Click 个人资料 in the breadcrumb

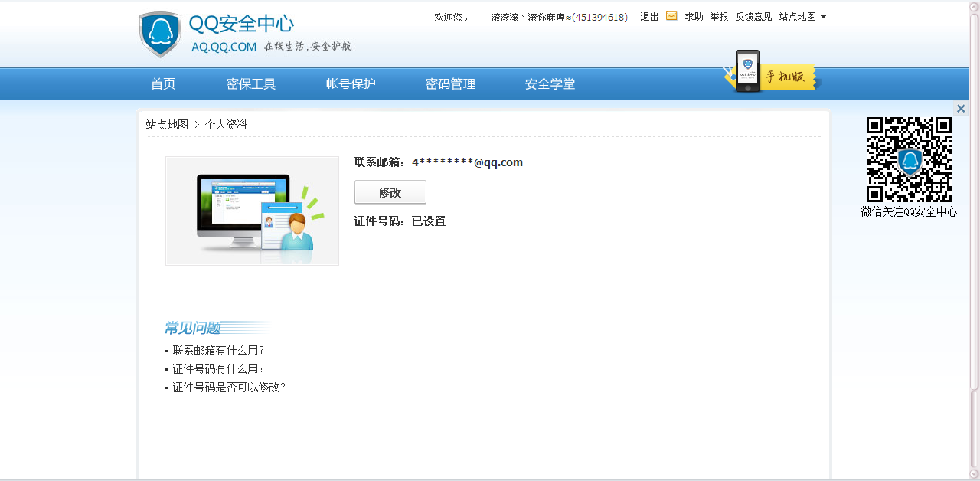[x=226, y=125]
